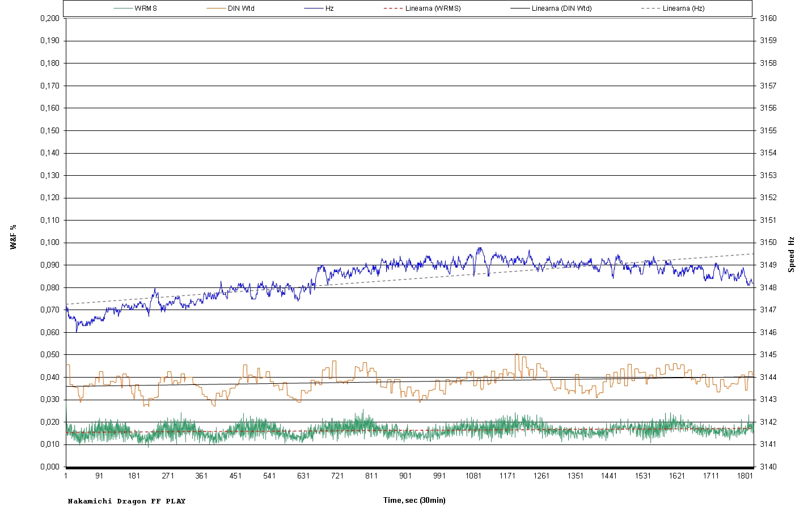The height and width of the screenshot is (521, 812).
Task: Click the 631 time axis label
Action: coord(303,476)
